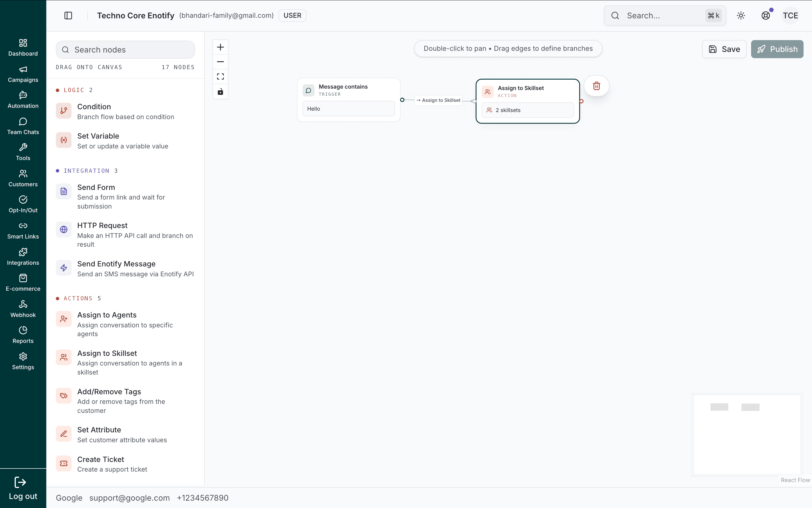812x508 pixels.
Task: Click the Log out icon
Action: (20, 483)
